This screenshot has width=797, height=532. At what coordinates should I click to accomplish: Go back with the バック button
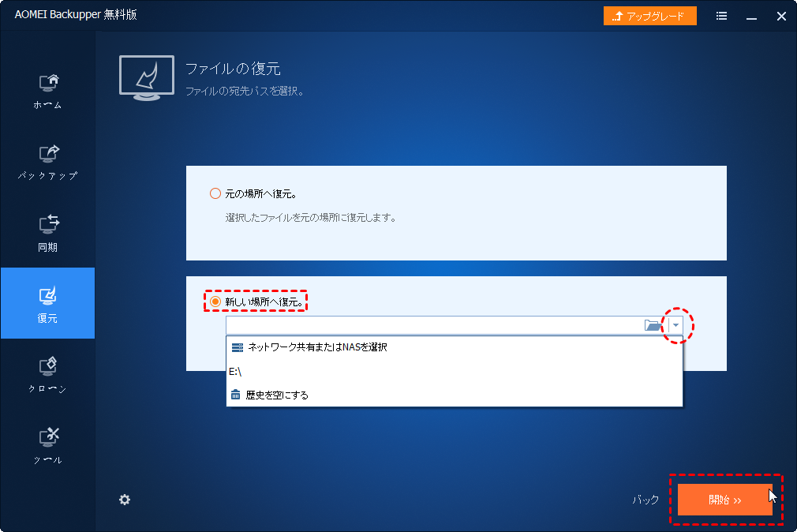click(x=645, y=500)
